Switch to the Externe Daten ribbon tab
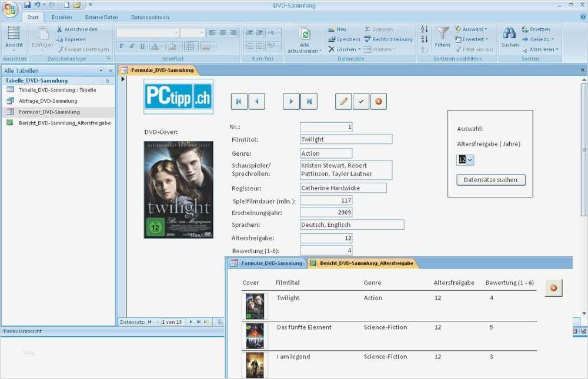 (102, 17)
